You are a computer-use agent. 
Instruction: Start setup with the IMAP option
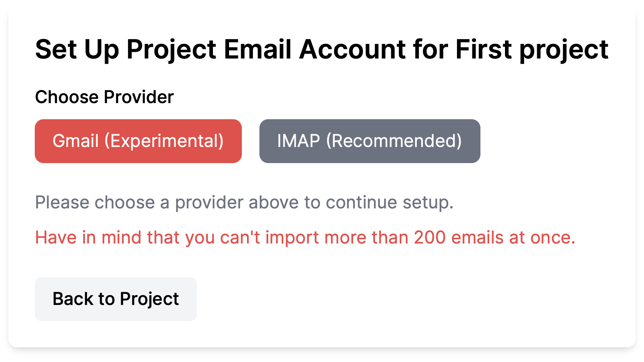pos(370,141)
